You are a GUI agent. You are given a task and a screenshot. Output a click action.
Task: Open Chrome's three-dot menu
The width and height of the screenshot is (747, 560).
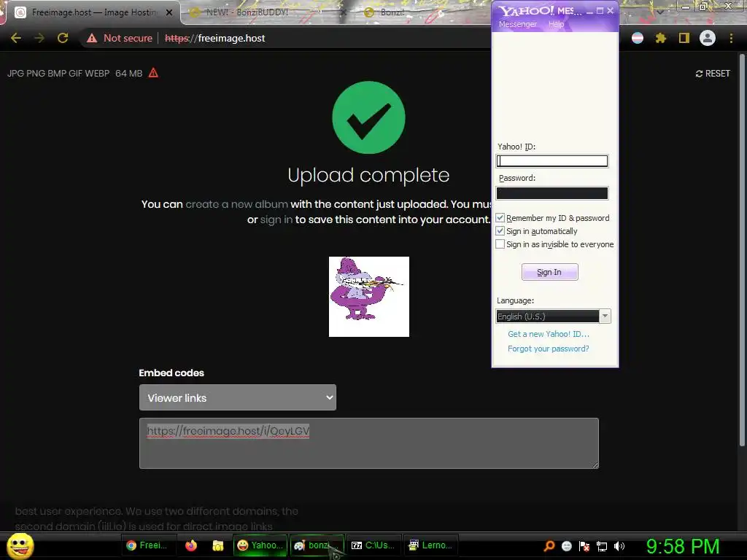point(731,38)
